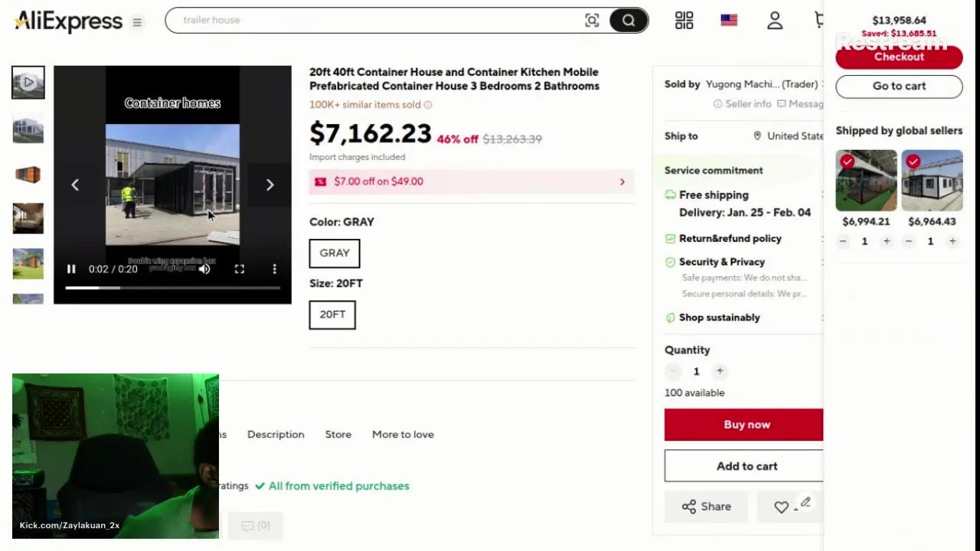Open the QR code app download icon
The image size is (980, 551).
[684, 21]
